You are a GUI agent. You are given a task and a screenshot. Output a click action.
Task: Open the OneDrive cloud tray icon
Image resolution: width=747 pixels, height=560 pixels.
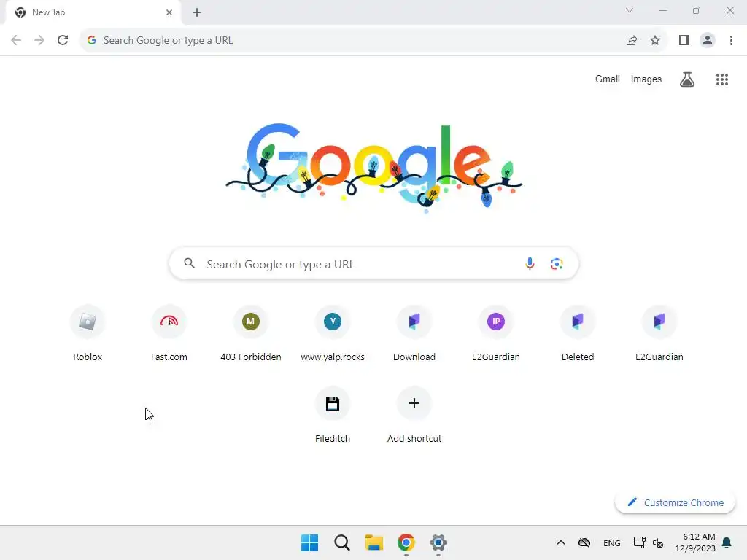coord(584,542)
